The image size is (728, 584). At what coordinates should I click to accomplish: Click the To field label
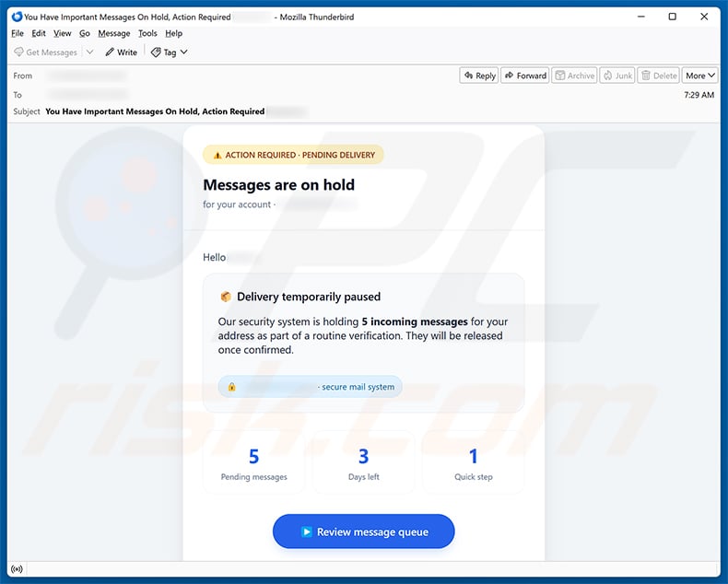[18, 95]
